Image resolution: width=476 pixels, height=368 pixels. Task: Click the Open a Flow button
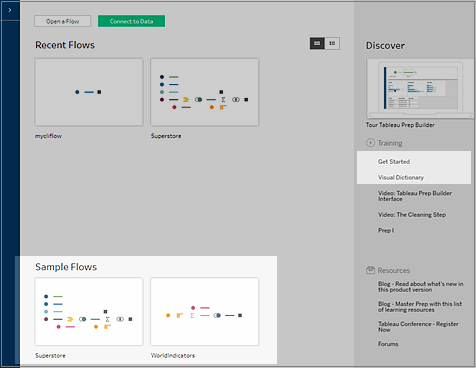[x=62, y=21]
